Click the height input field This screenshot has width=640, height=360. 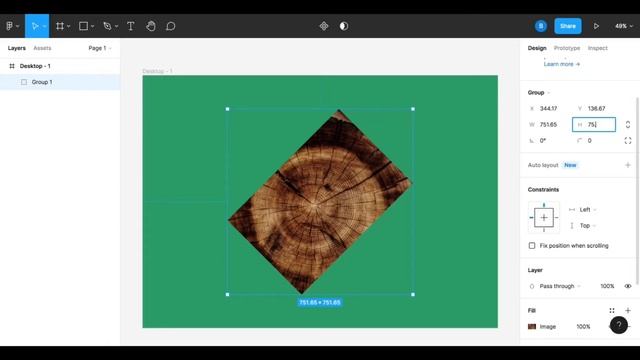[x=594, y=124]
